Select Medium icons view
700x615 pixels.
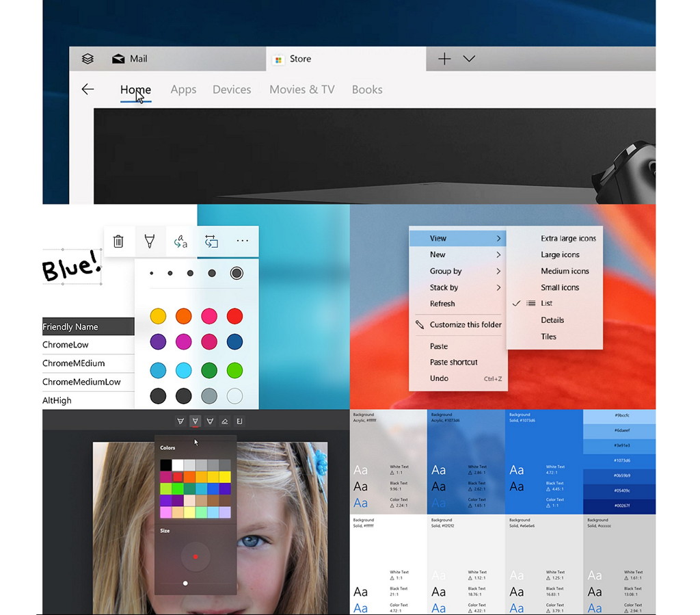click(554, 271)
